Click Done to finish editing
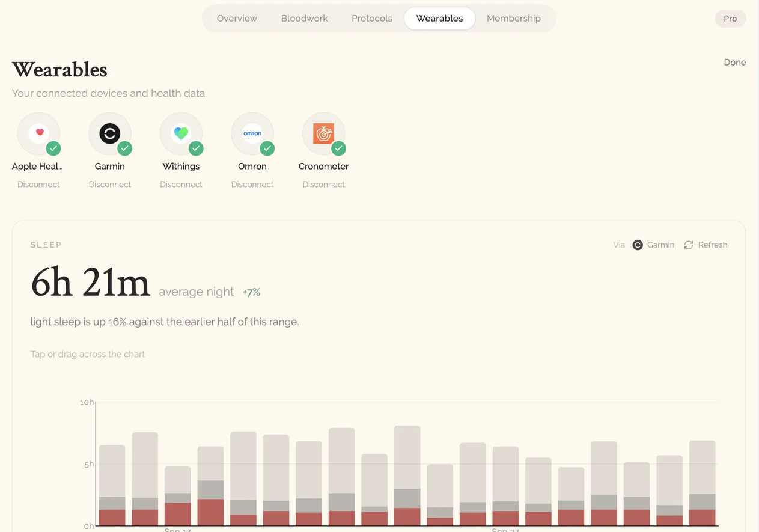This screenshot has height=532, width=759. tap(735, 62)
